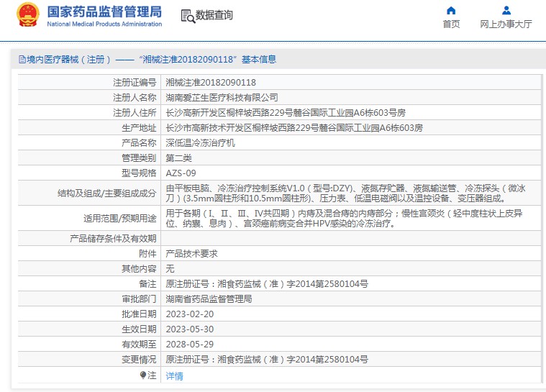Open the 详情 link

175,376
